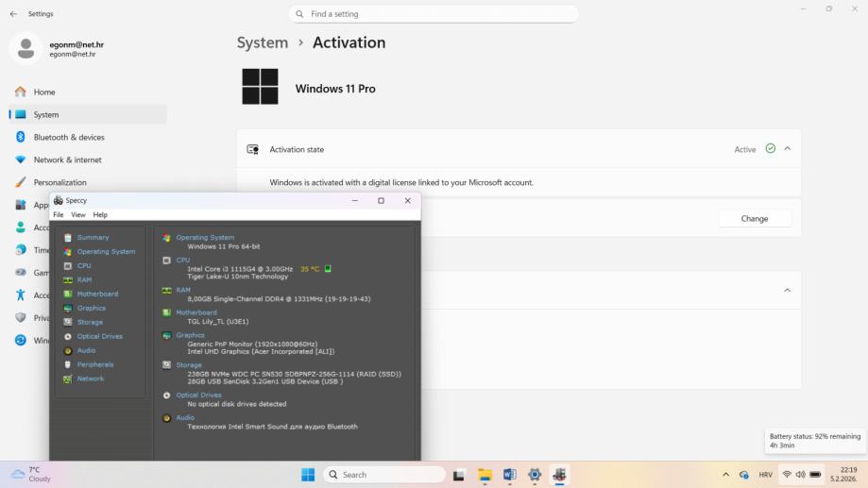Image resolution: width=868 pixels, height=488 pixels.
Task: Show hidden system tray icons
Action: coord(725,475)
